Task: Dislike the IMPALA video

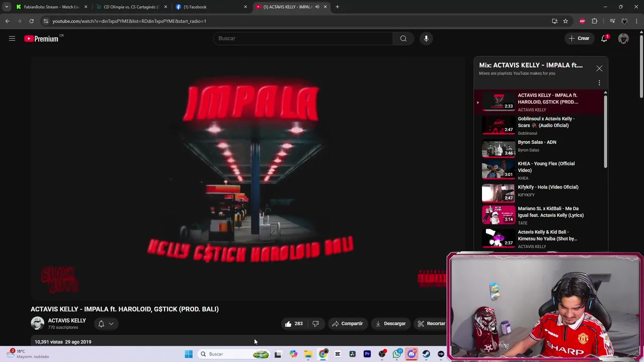Action: [x=315, y=324]
